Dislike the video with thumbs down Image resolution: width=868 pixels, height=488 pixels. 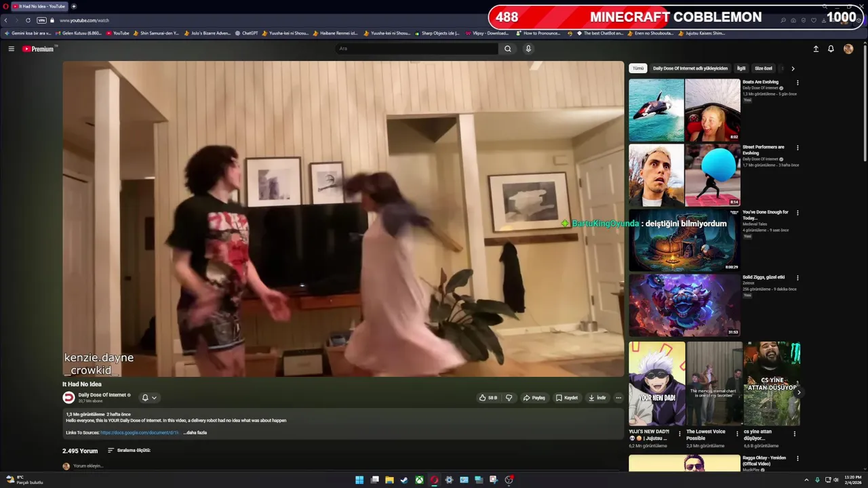coord(509,398)
